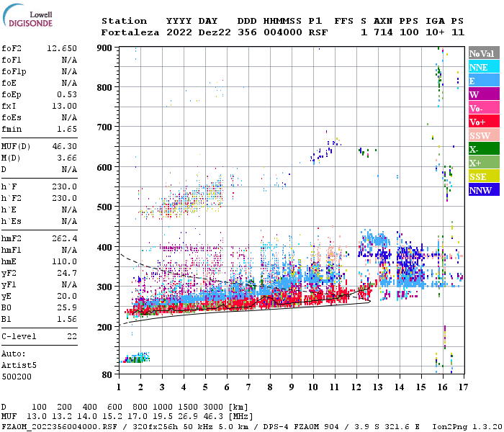This screenshot has height=432, width=504.
Task: Click the fxI value 13.00
Action: click(x=64, y=106)
